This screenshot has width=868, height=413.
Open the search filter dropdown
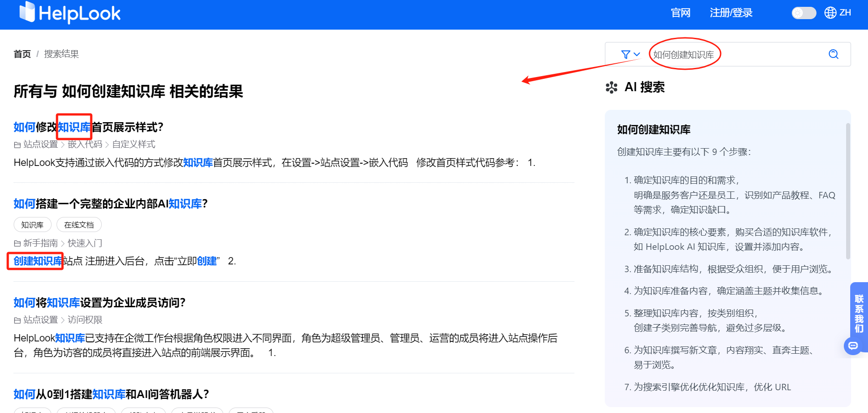(631, 55)
